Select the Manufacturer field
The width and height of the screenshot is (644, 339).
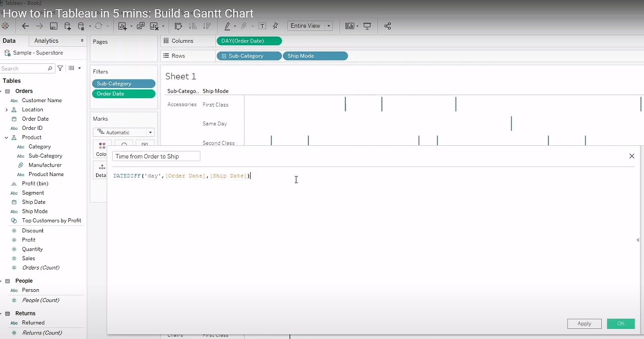(x=45, y=165)
